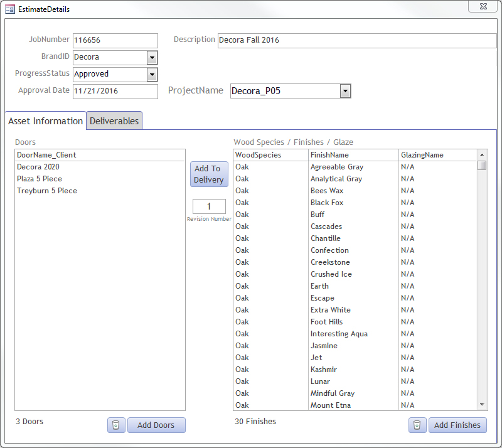Select the Jasmine finish
The image size is (502, 448).
point(355,346)
